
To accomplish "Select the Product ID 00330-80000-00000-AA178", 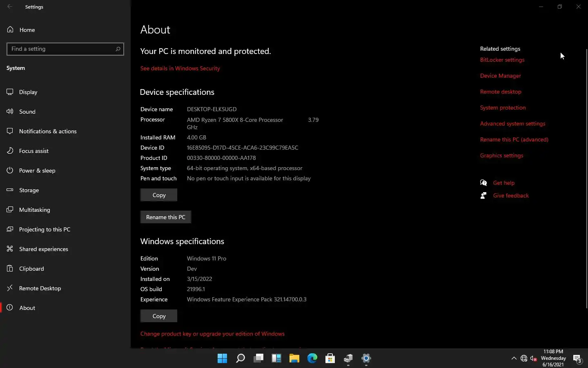I will [x=221, y=158].
